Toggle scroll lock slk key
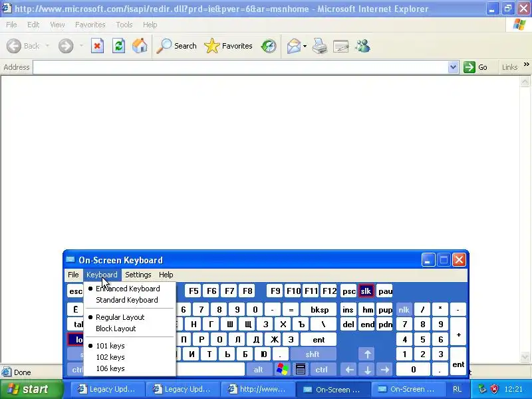 (x=366, y=291)
